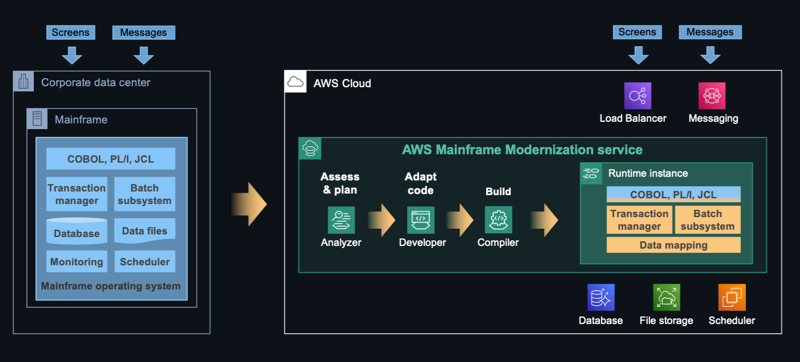Click the Runtime instance icon

(x=591, y=173)
